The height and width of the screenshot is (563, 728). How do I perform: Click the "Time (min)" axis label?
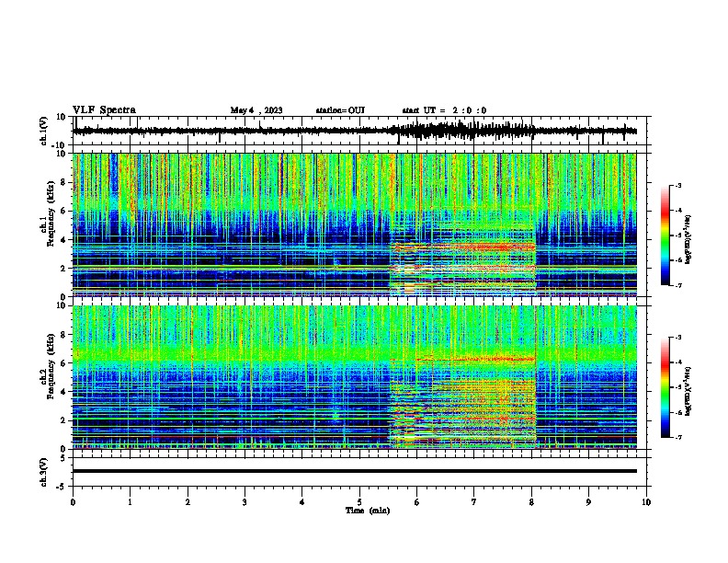point(368,511)
